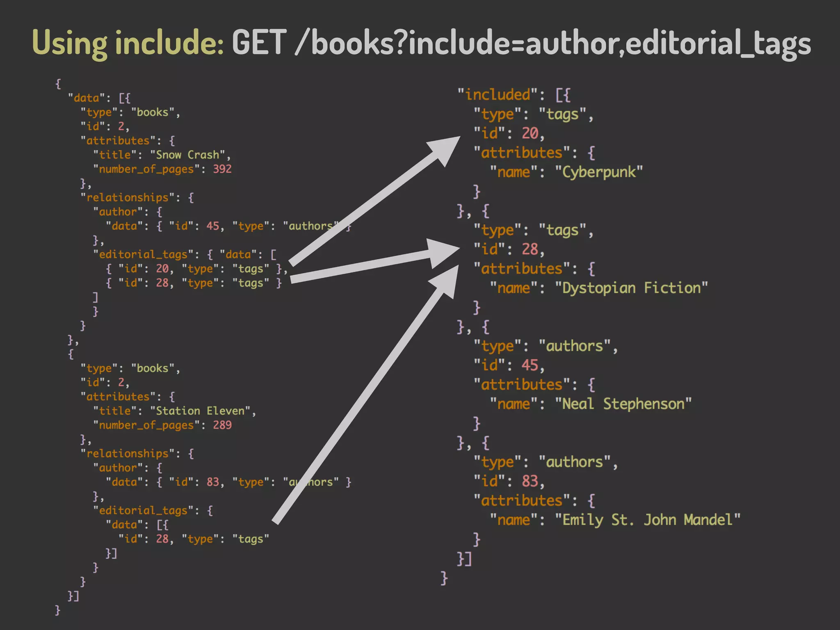Click the "included": [{ key
This screenshot has width=840, height=630.
(x=514, y=95)
